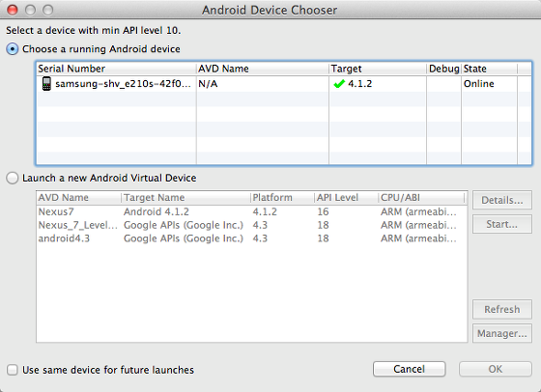Click the green checkmark next to 4.1.2
This screenshot has height=392, width=541.
pos(339,84)
